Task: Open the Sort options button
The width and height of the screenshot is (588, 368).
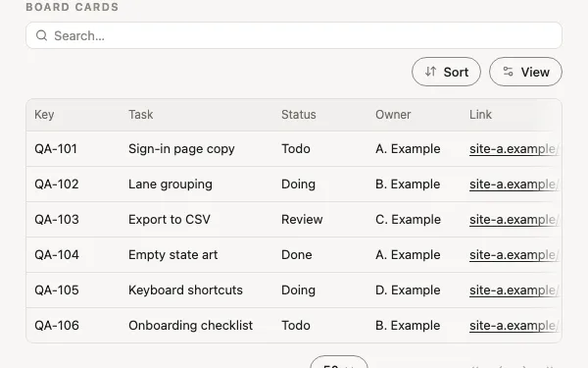Action: tap(446, 72)
